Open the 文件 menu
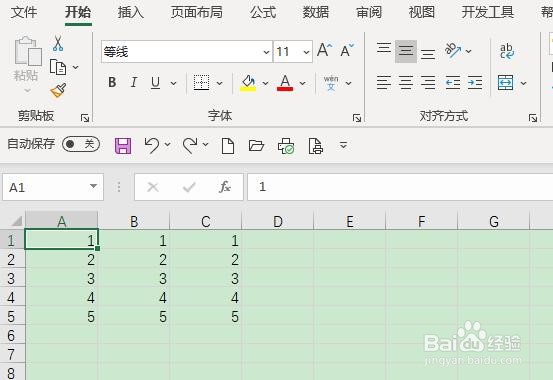 point(24,13)
